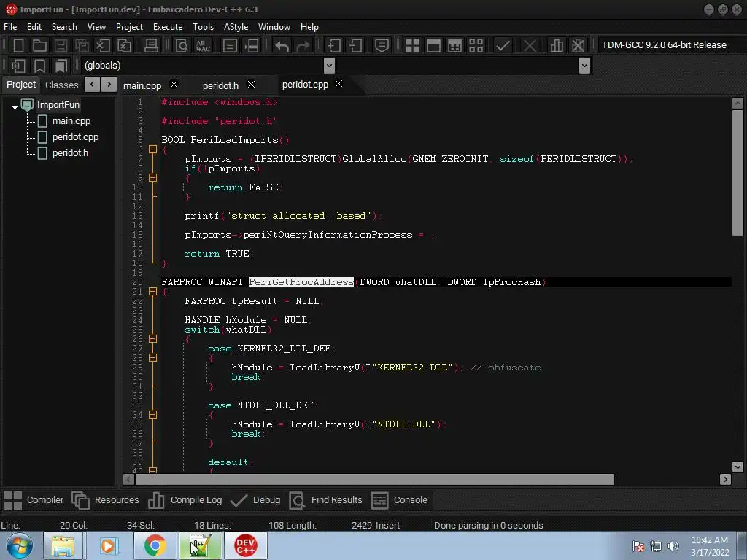Click the Compile and Run toolbar icon
The width and height of the screenshot is (747, 560).
point(455,46)
